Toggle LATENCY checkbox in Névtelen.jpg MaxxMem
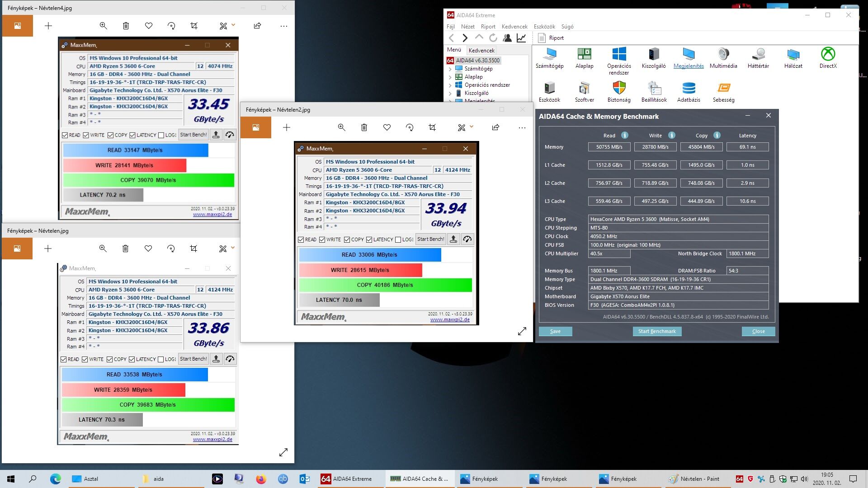 [132, 359]
